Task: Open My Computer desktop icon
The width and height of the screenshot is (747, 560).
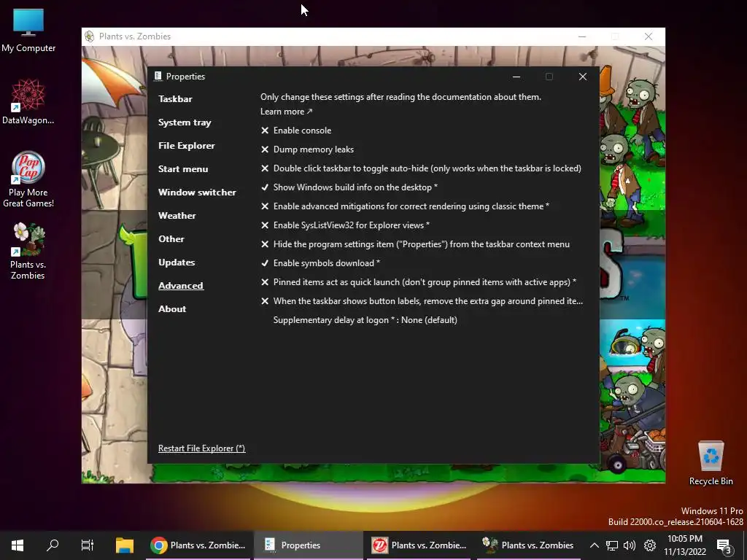Action: pos(28,31)
